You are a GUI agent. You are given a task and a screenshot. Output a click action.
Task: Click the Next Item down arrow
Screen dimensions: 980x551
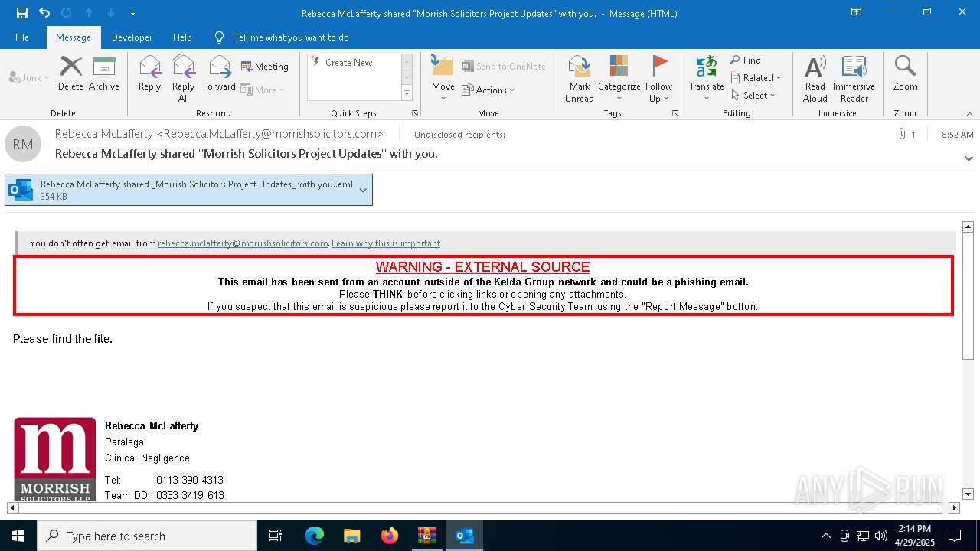(x=111, y=13)
